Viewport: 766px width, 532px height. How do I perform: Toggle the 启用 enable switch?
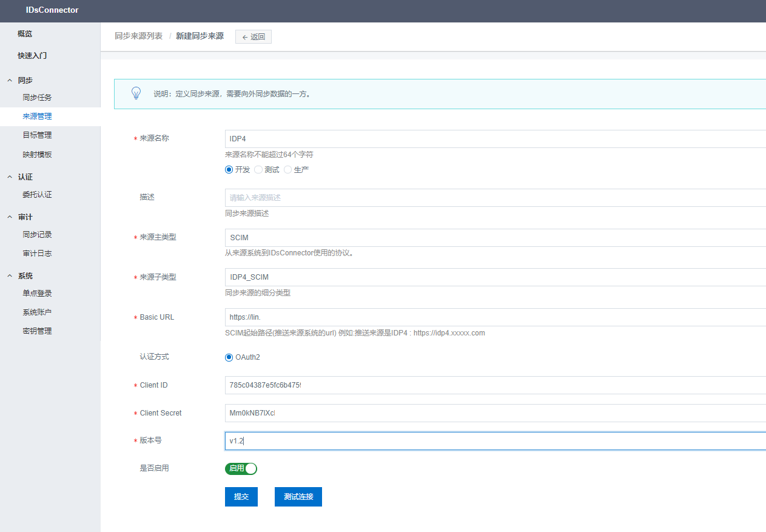pos(241,468)
